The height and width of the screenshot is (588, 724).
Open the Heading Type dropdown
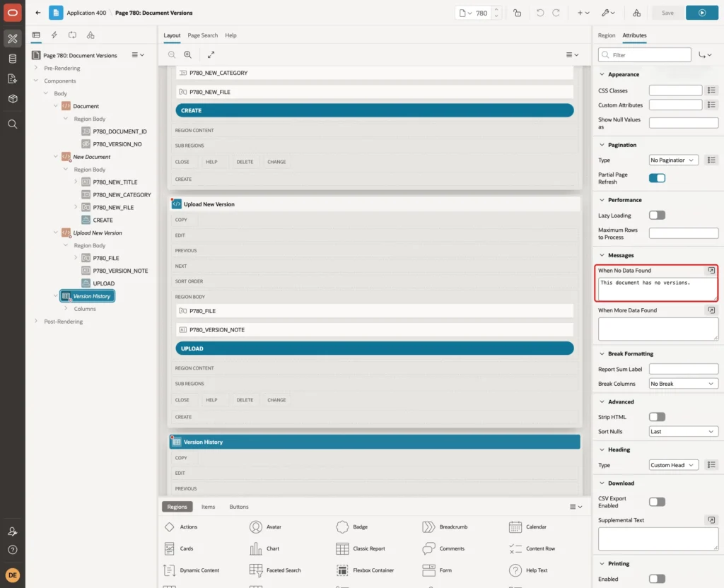673,465
